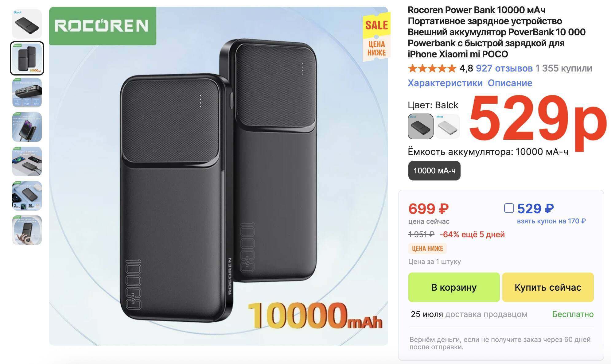View the LED indicator phone charging thumbnail
The image size is (611, 364).
click(x=27, y=127)
